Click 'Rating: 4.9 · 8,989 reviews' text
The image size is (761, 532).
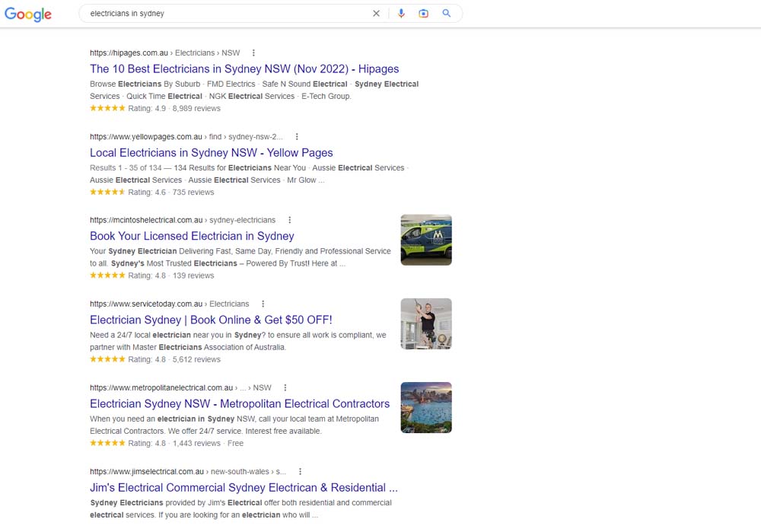(174, 108)
